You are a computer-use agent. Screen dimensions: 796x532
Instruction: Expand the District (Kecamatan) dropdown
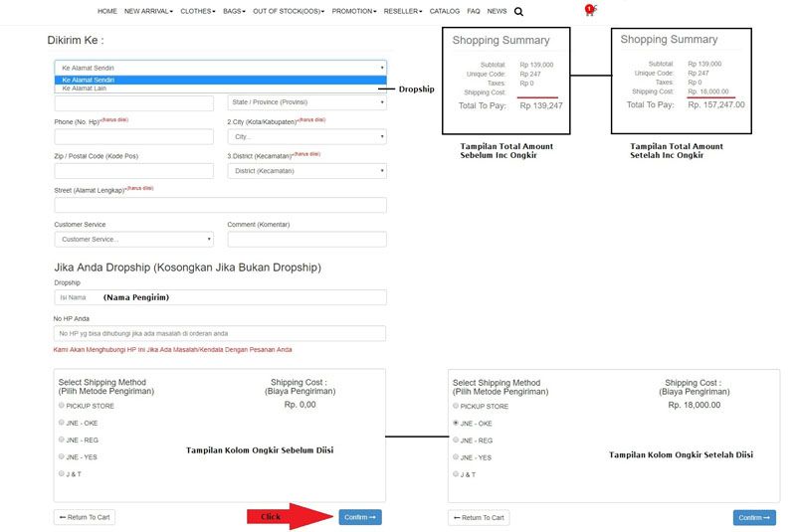306,170
